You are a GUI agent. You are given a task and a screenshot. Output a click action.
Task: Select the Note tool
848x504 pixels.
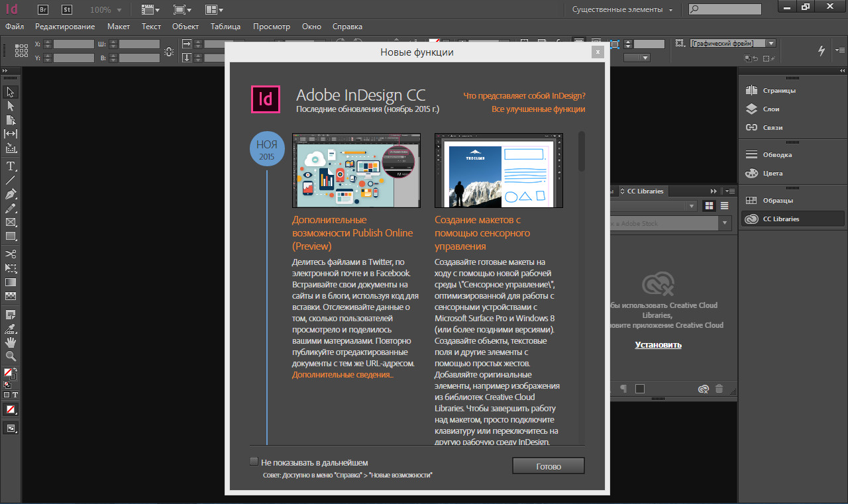[x=11, y=314]
